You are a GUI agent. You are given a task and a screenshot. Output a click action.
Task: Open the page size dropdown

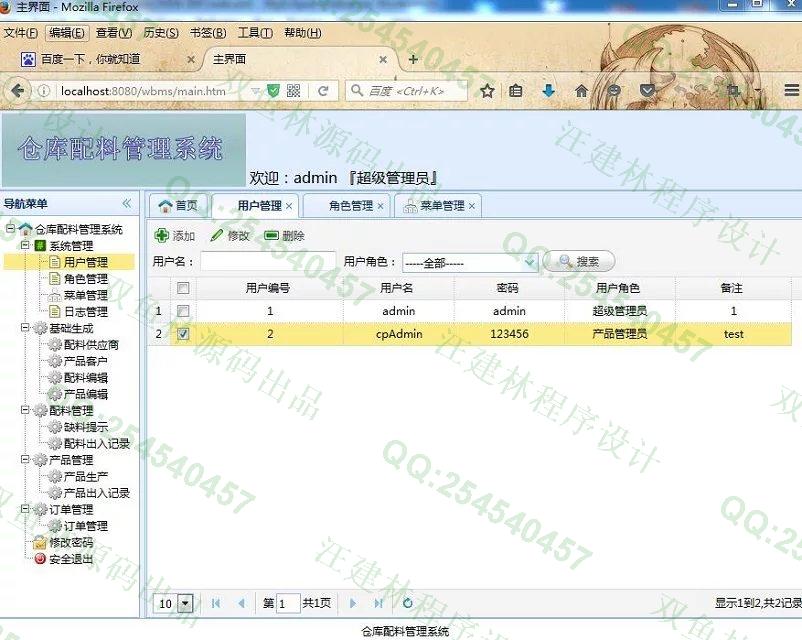(185, 603)
